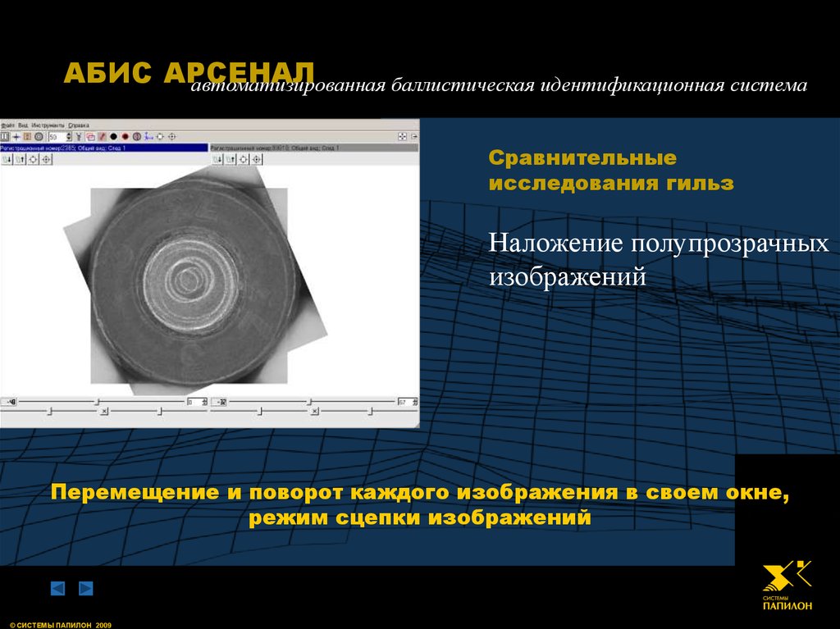Step the left pane bottom value spinner

[204, 402]
